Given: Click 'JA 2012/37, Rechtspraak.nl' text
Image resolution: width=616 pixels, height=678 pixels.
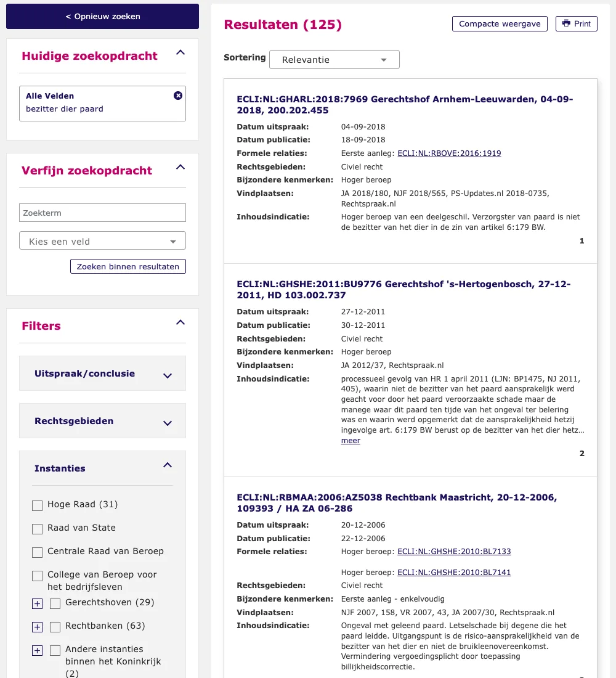Looking at the screenshot, I should point(392,366).
